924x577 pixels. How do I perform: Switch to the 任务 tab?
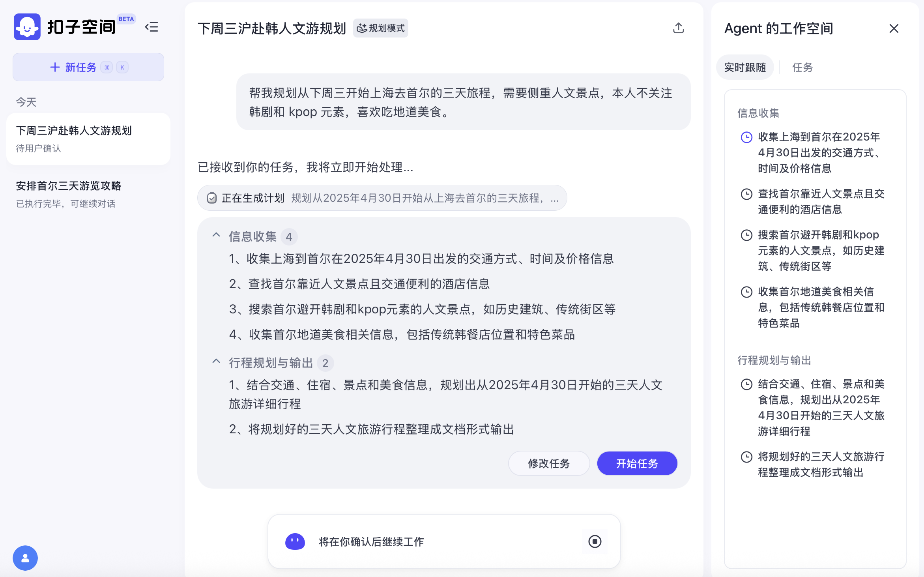802,67
